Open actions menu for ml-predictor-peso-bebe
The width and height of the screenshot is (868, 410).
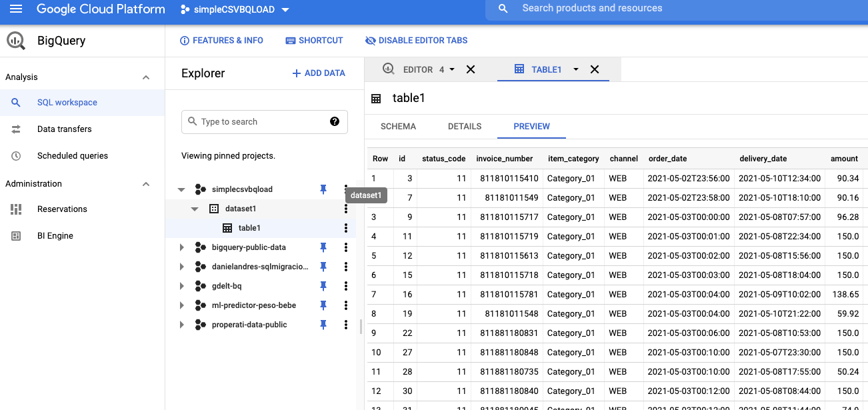345,305
